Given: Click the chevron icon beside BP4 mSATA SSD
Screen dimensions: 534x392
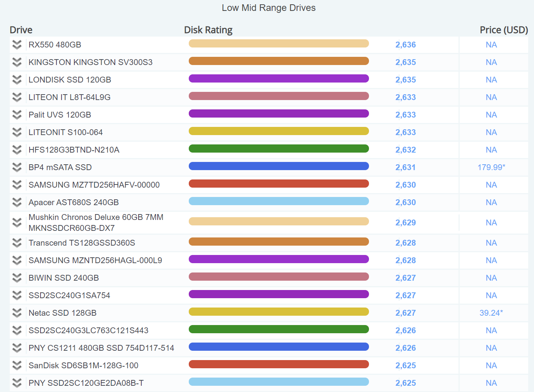Looking at the screenshot, I should [x=17, y=167].
